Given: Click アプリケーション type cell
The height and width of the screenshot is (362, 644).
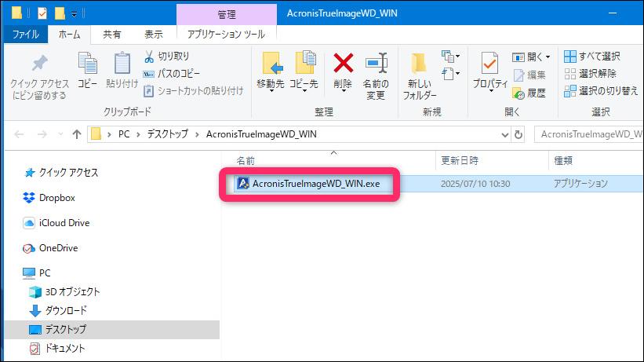Looking at the screenshot, I should tap(580, 184).
